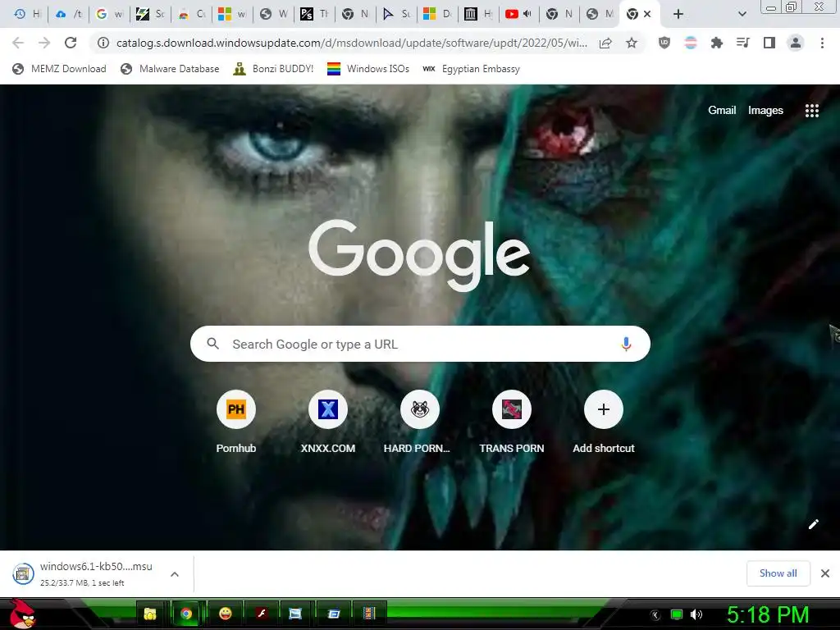Open Angry Birds start button
The image size is (840, 630).
pos(22,614)
